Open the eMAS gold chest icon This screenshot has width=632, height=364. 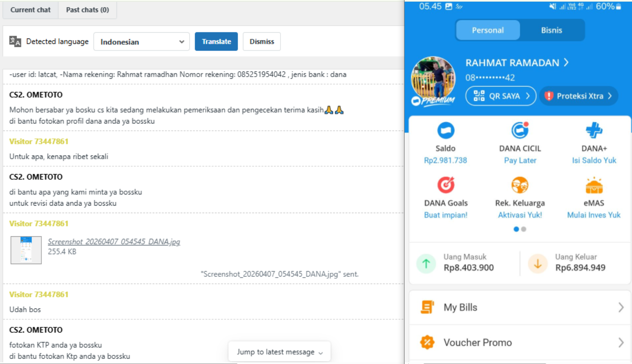pyautogui.click(x=594, y=185)
